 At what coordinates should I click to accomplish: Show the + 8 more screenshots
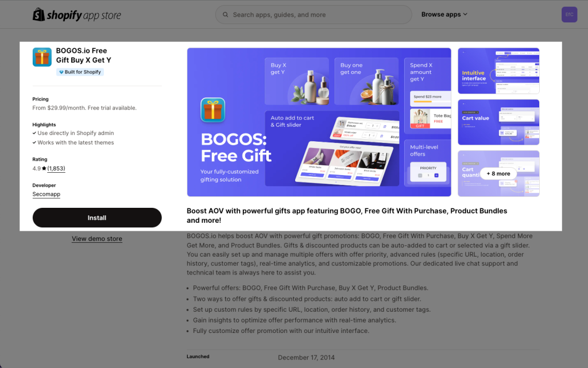[x=498, y=173]
